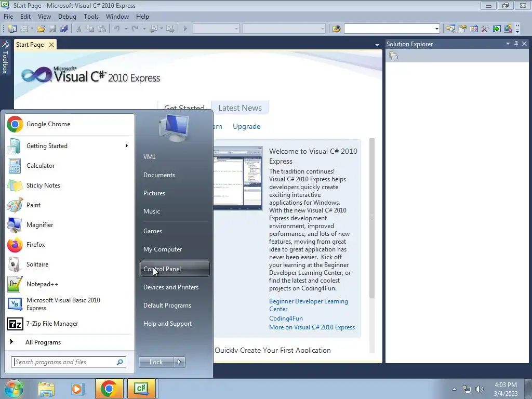Open the Toolbox via the crossed-tools toolbar icon
The image size is (532, 399).
click(x=485, y=29)
